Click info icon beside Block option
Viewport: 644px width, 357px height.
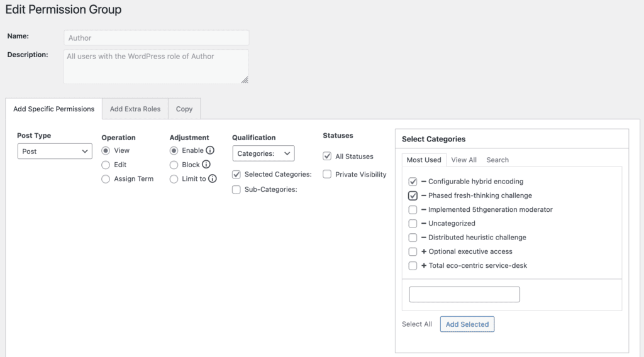click(206, 165)
